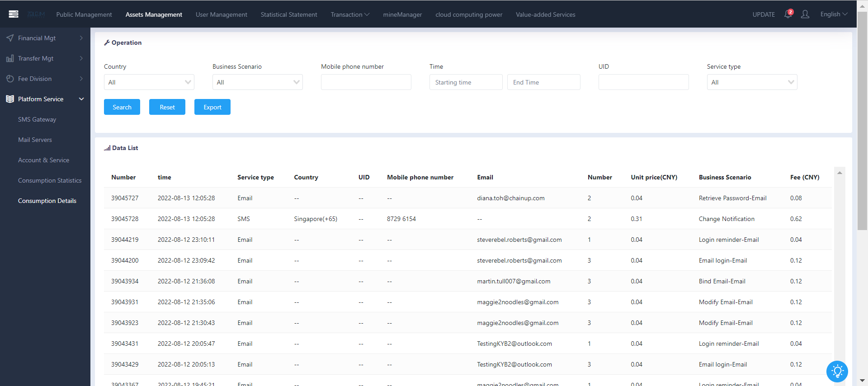Open Consumption Statistics in sidebar
The width and height of the screenshot is (868, 386).
pos(50,180)
